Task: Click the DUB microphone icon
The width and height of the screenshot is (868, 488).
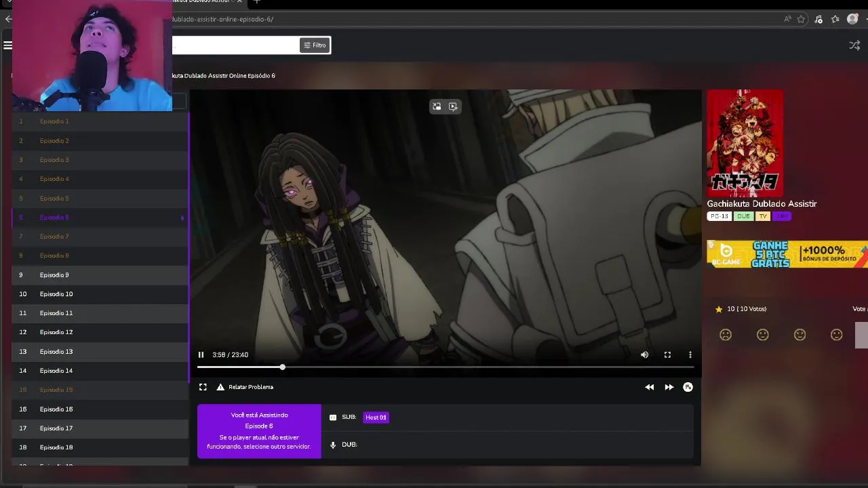Action: point(333,445)
